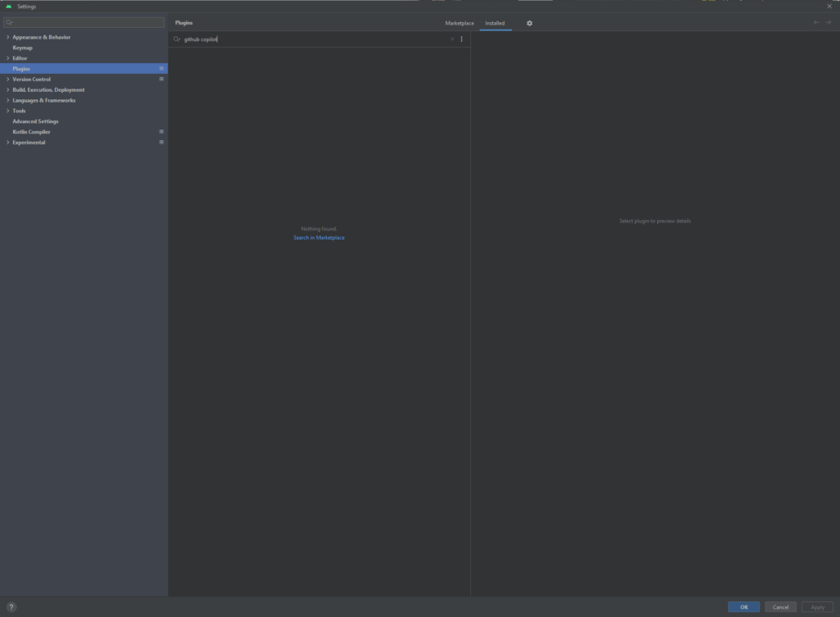Click the help question mark icon
This screenshot has width=840, height=617.
[x=11, y=607]
